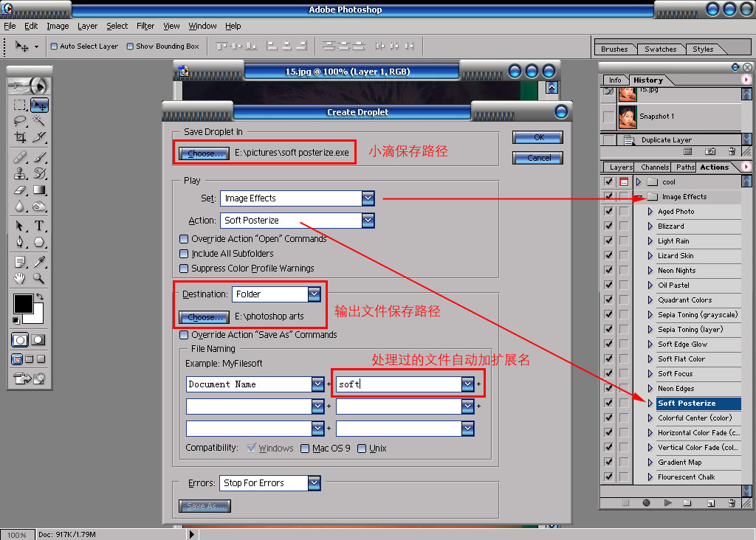Select the Slice tool

pyautogui.click(x=39, y=136)
